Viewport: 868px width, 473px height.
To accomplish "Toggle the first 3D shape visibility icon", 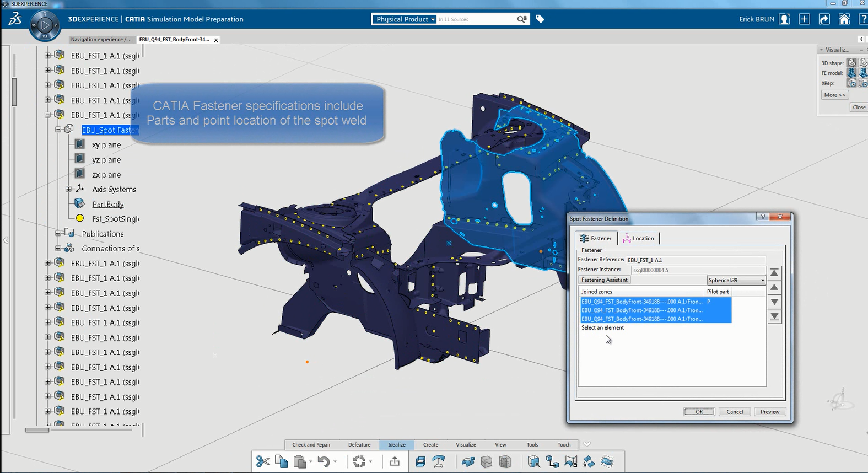I will point(851,63).
